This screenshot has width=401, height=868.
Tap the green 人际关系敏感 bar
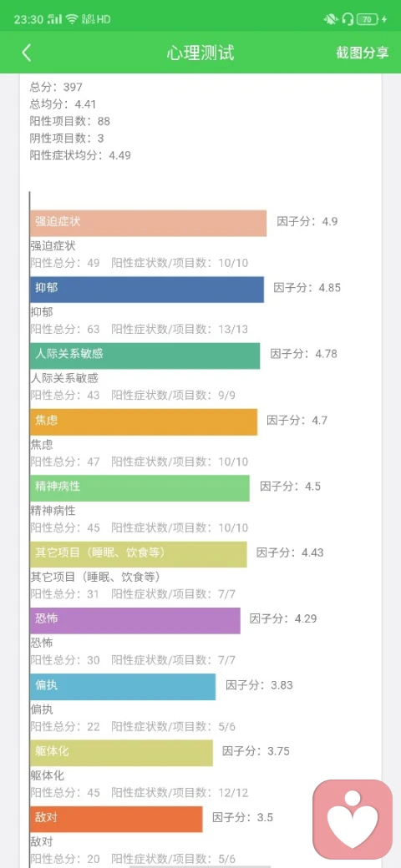(x=145, y=356)
